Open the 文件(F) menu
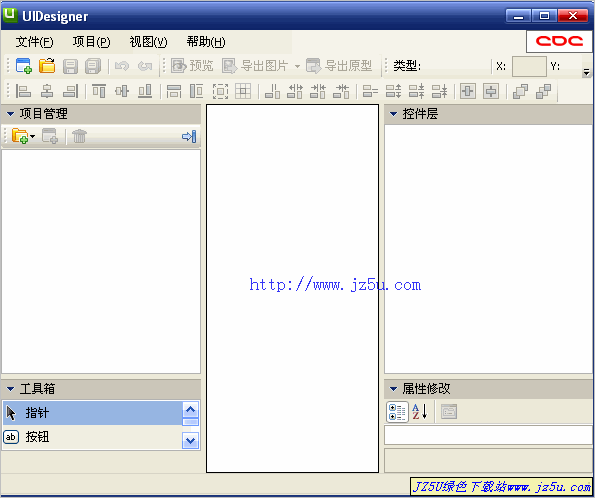595x498 pixels. point(34,42)
